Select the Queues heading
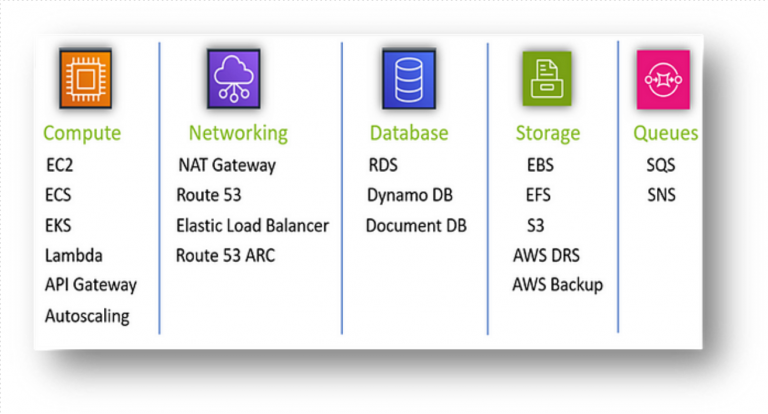 coord(666,133)
